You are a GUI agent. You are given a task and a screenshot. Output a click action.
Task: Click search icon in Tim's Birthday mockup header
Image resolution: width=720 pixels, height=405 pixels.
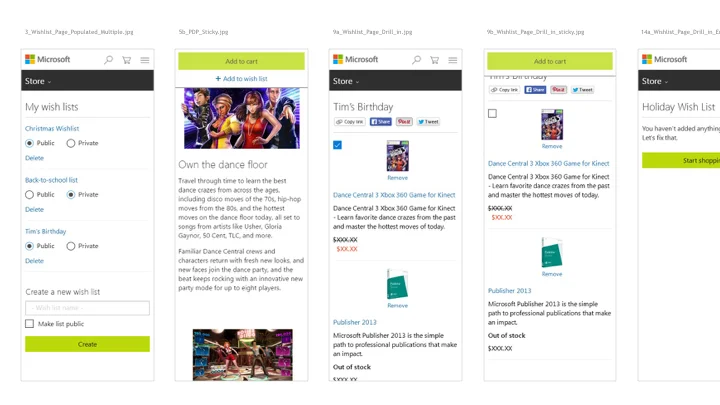pyautogui.click(x=416, y=60)
